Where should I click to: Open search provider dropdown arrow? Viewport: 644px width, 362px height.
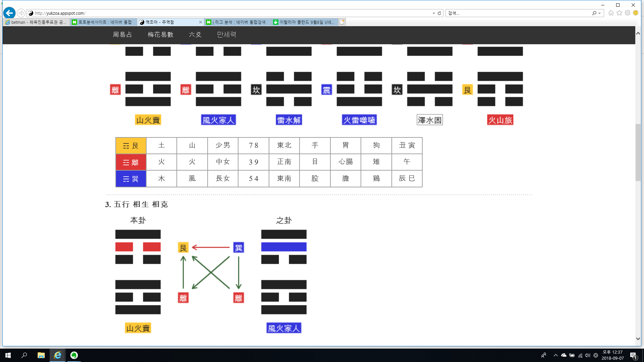[x=600, y=13]
